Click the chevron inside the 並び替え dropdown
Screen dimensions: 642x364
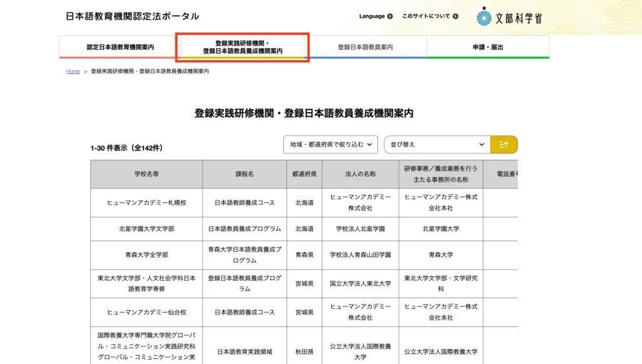point(481,144)
